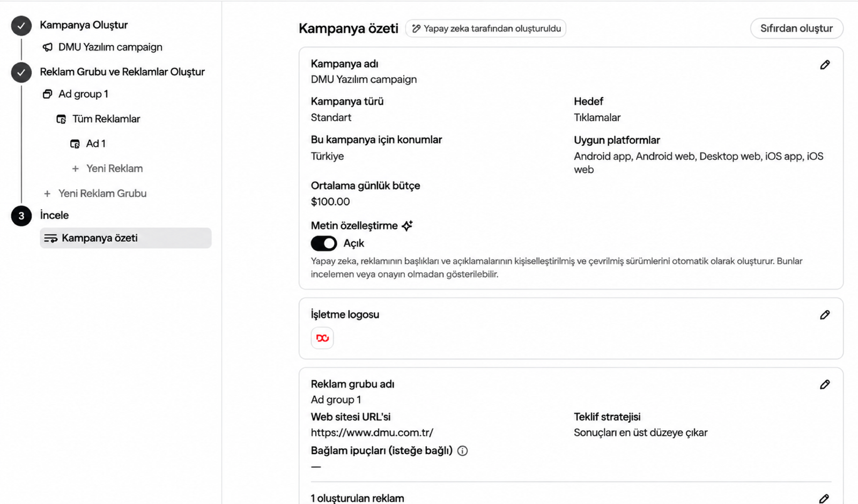Click the website URL https://www.dmu.com.tr/

pos(372,433)
